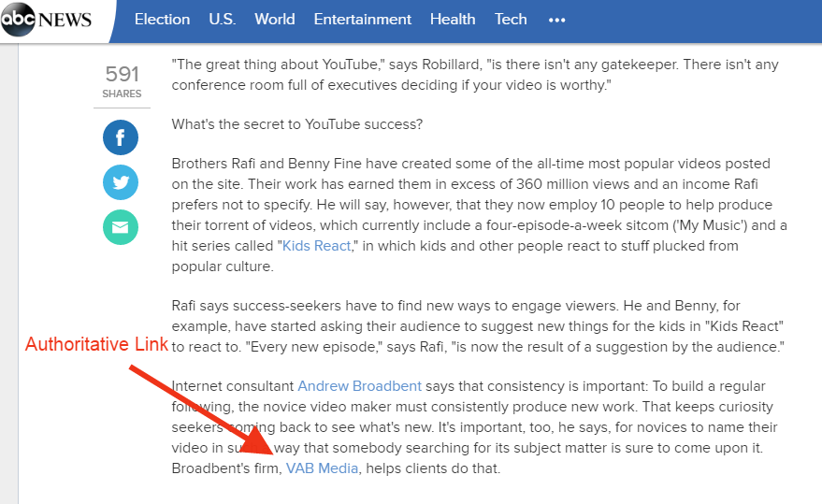Viewport: 822px width, 504px height.
Task: Click the 591 shares count
Action: (123, 74)
